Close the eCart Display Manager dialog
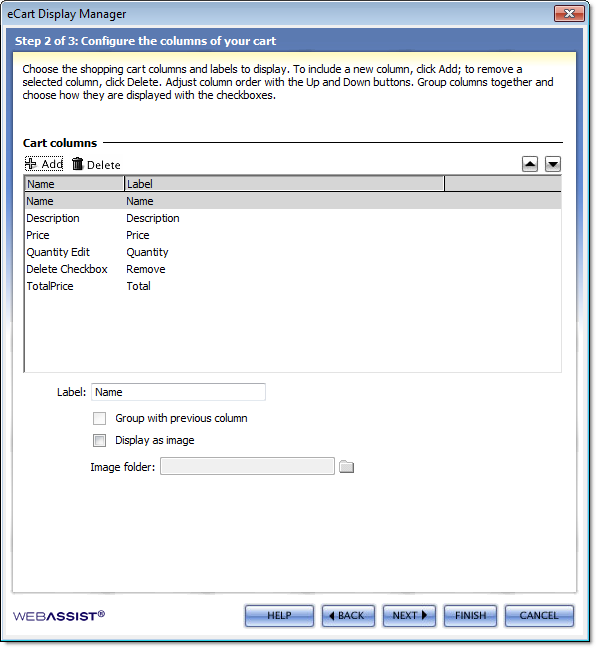Image resolution: width=596 pixels, height=648 pixels. pos(569,14)
